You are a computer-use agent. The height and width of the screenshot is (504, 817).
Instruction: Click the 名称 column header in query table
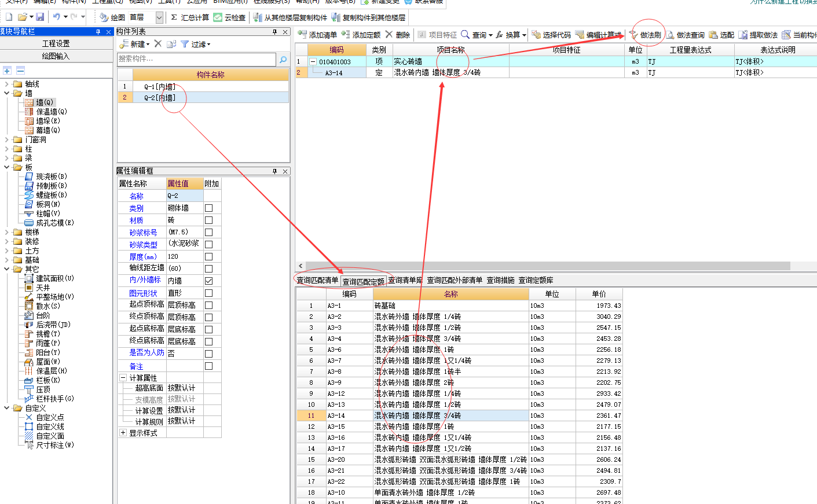coord(450,294)
